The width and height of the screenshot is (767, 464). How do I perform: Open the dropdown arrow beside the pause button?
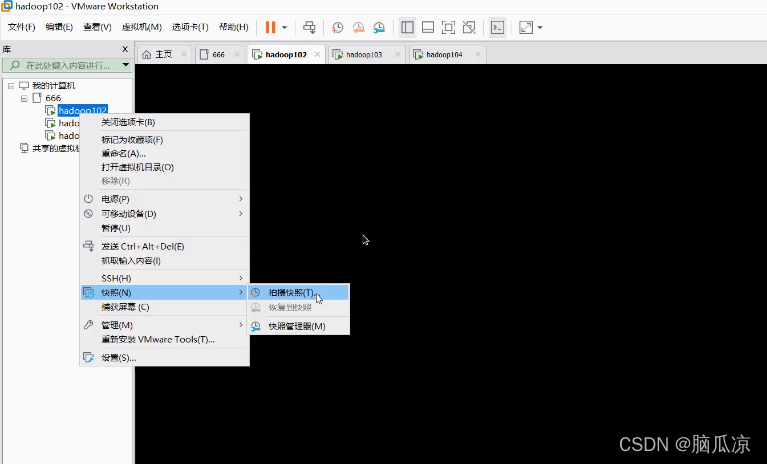(x=285, y=27)
